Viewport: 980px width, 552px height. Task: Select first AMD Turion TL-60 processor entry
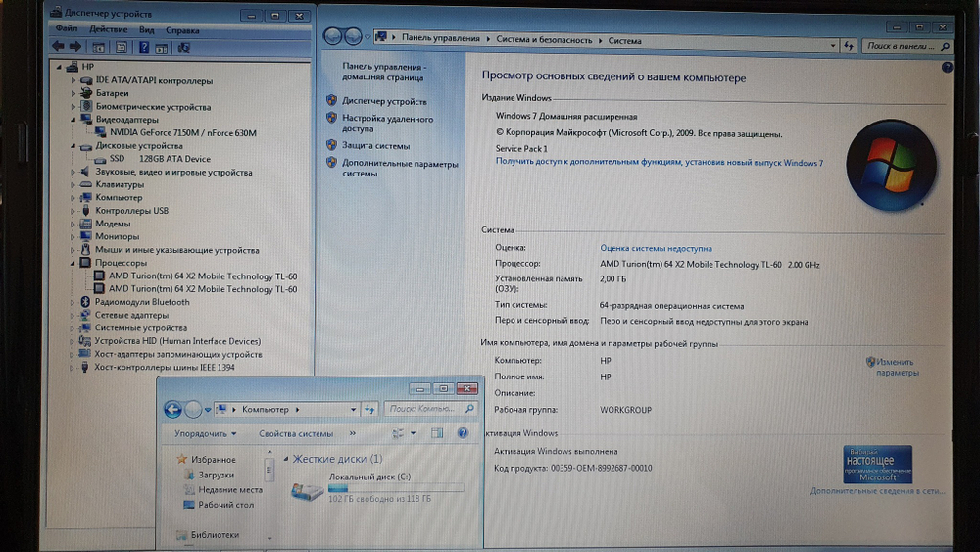(203, 276)
